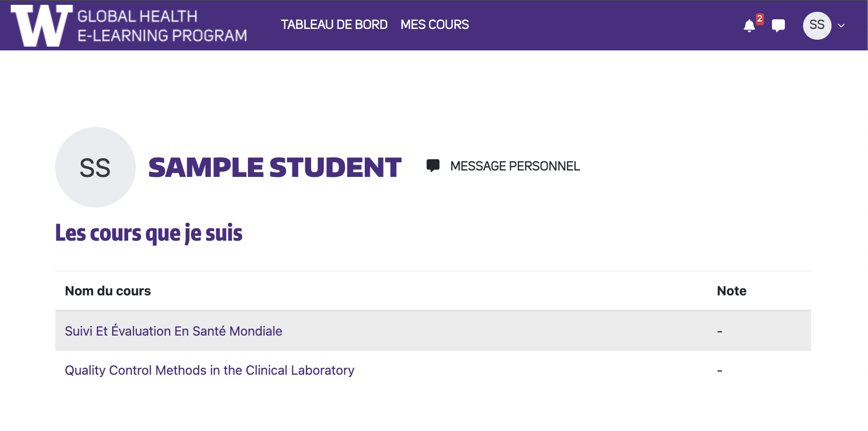
Task: Click the speech bubble beside Message Personnel
Action: click(x=433, y=166)
